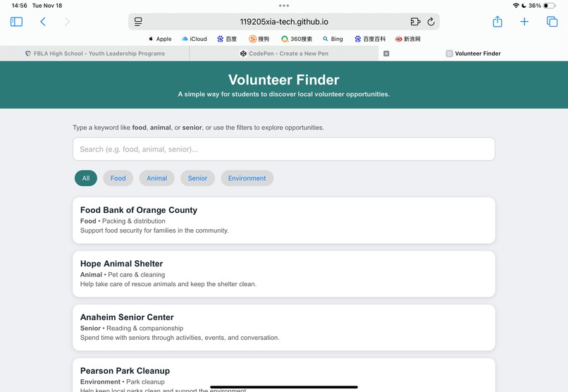The height and width of the screenshot is (392, 568).
Task: Click the Wi-Fi status icon
Action: point(516,6)
